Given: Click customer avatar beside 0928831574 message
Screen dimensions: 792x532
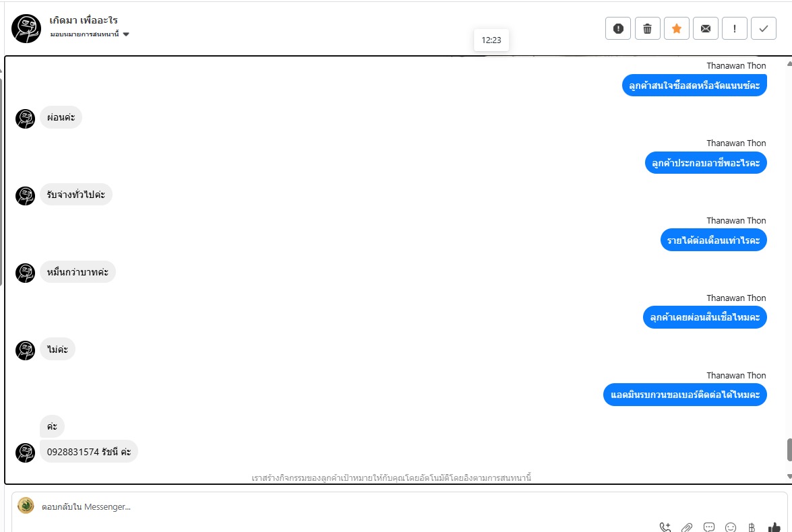Looking at the screenshot, I should [25, 453].
